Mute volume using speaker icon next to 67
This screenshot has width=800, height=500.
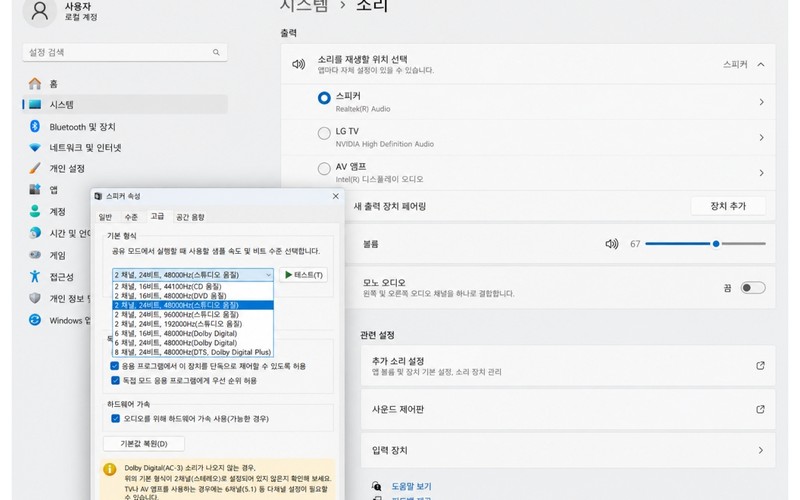(612, 244)
